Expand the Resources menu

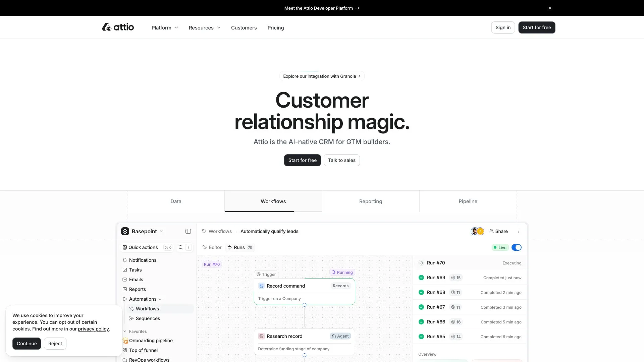(205, 27)
